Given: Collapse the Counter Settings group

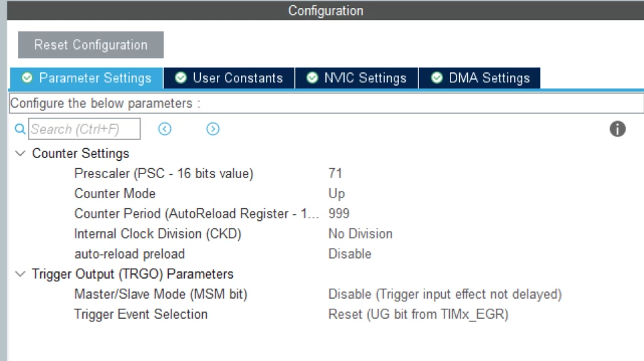Looking at the screenshot, I should 20,153.
